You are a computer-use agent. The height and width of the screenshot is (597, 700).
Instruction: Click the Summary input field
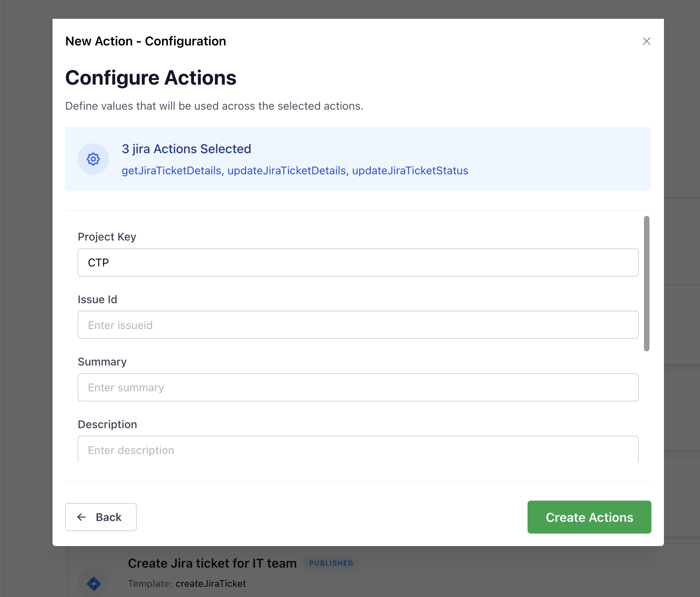[358, 387]
